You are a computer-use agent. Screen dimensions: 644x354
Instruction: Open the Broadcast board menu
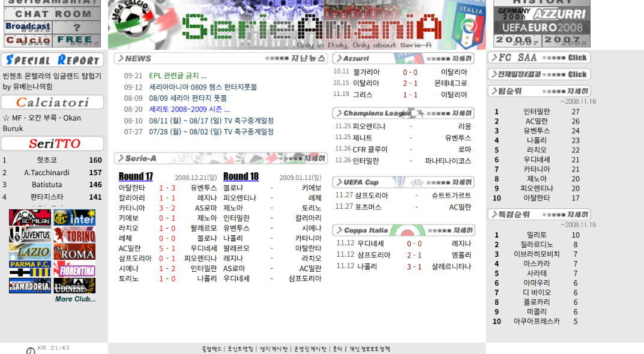coord(28,26)
